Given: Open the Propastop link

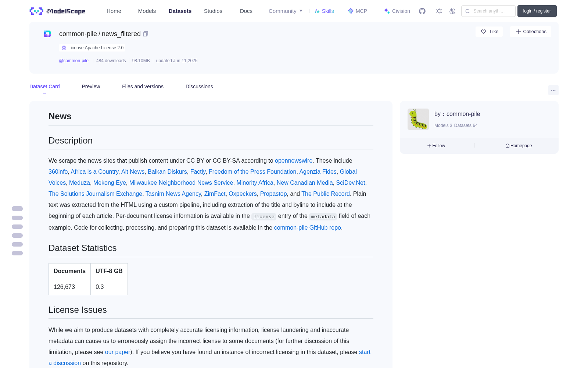Looking at the screenshot, I should pyautogui.click(x=273, y=194).
